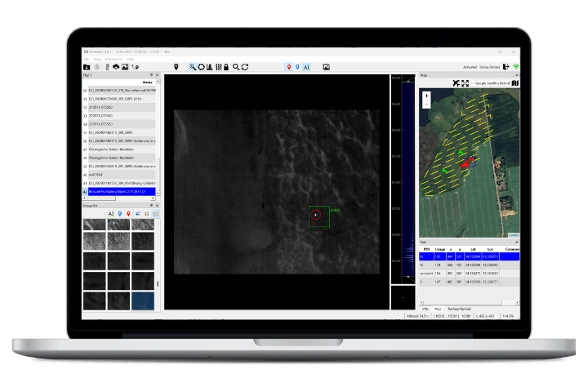Image resolution: width=588 pixels, height=392 pixels.
Task: Toggle the AI detection button in toolbar
Action: pyautogui.click(x=307, y=67)
